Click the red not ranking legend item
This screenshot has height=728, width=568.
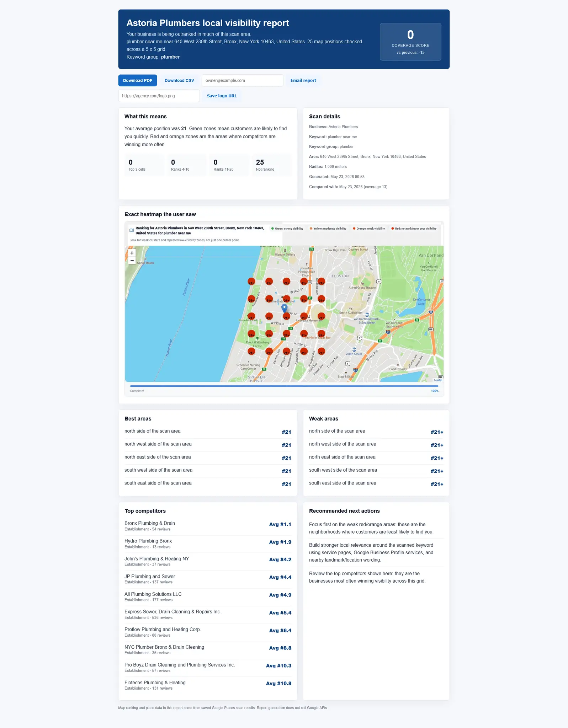[x=414, y=229]
